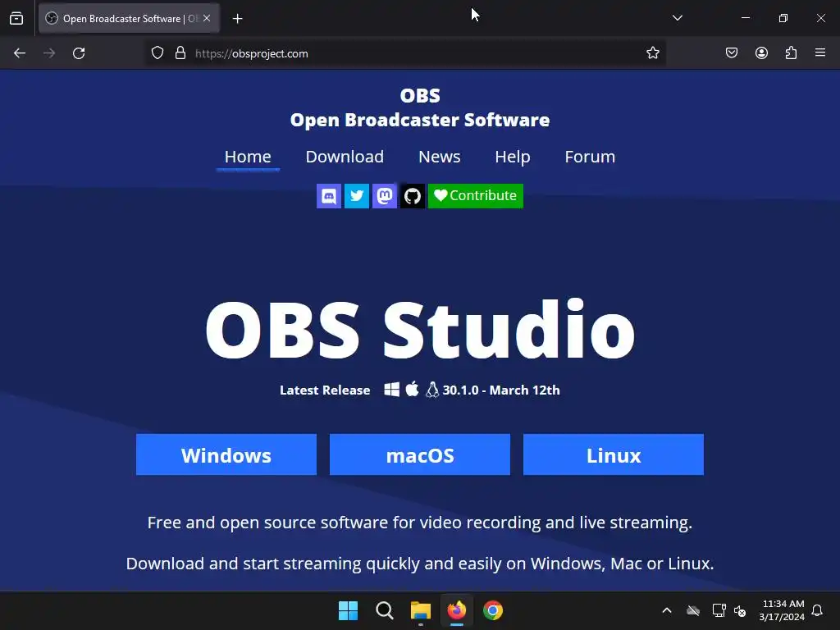Image resolution: width=840 pixels, height=630 pixels.
Task: Open the Help nav item
Action: pos(512,157)
